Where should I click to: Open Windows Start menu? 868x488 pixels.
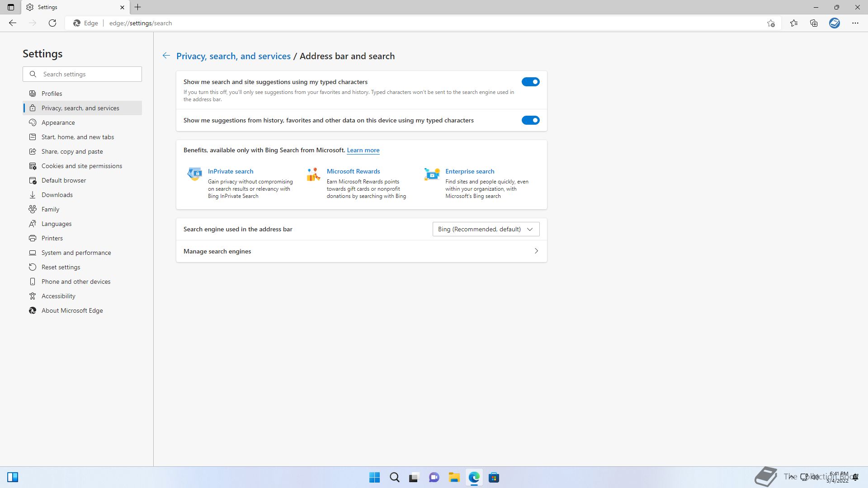coord(374,478)
